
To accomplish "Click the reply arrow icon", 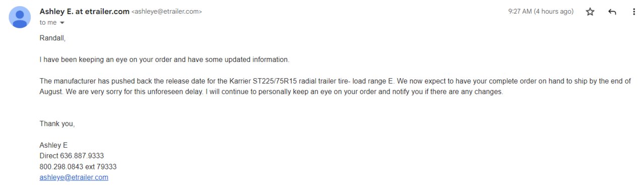I will pos(612,12).
